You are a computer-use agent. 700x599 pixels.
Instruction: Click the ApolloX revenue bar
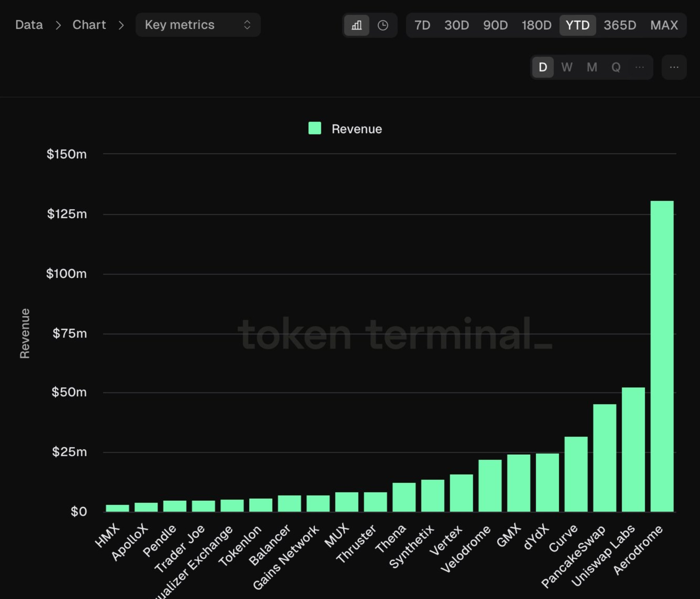point(146,507)
